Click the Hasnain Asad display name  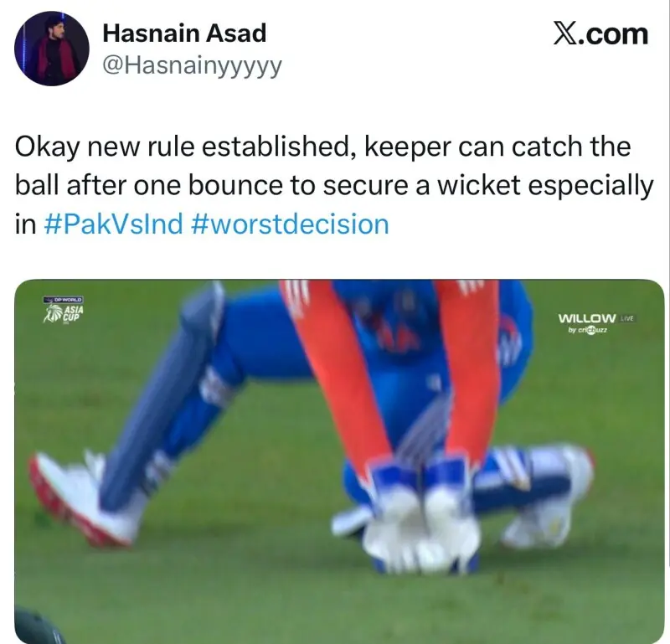pyautogui.click(x=184, y=33)
